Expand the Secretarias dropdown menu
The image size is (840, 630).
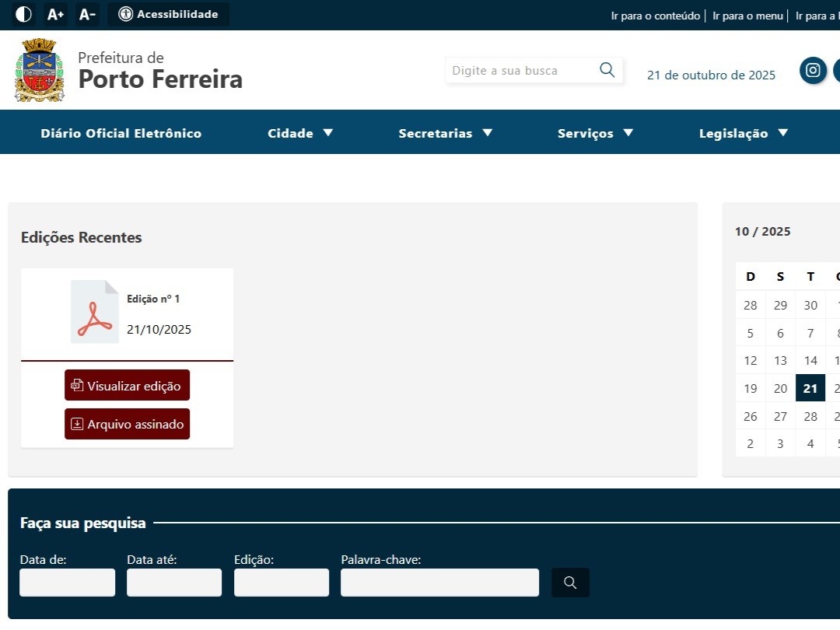click(445, 133)
